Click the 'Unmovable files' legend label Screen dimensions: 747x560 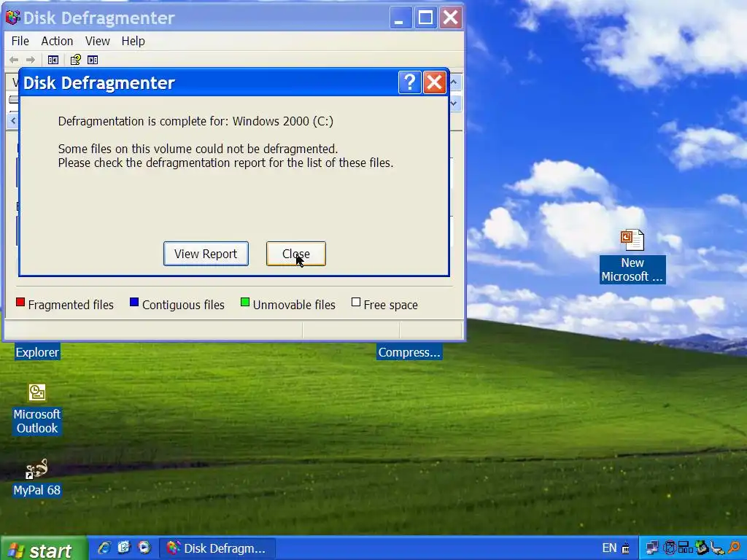point(294,305)
